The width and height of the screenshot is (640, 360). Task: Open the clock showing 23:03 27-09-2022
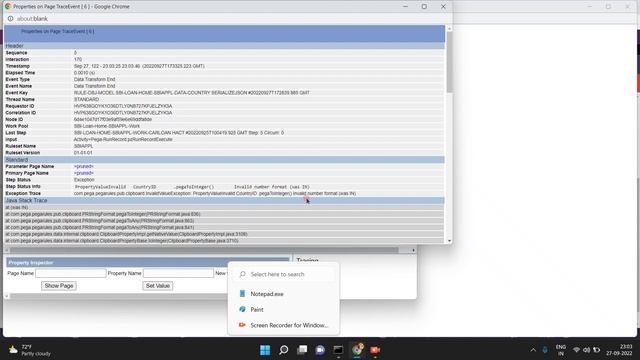[619, 350]
